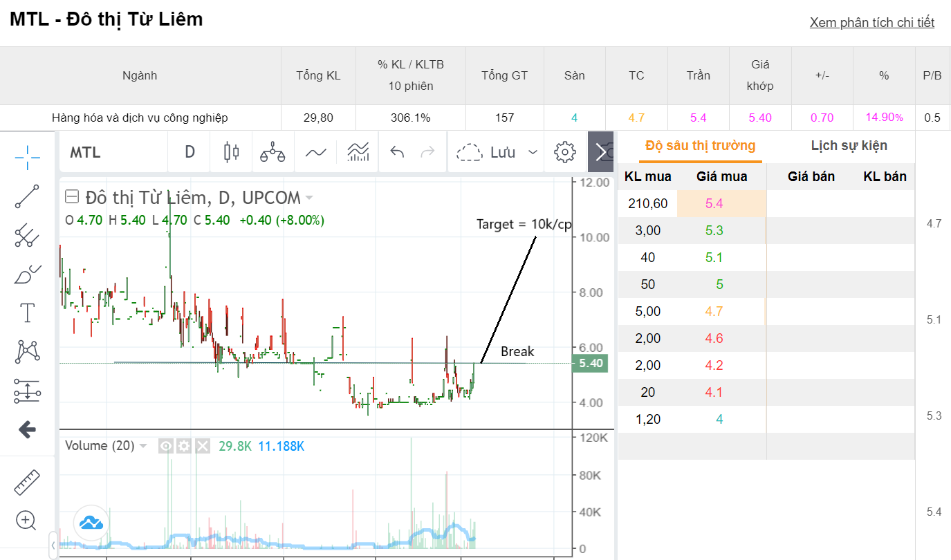Click the 0.70 change value cell
951x560 pixels.
coord(822,118)
